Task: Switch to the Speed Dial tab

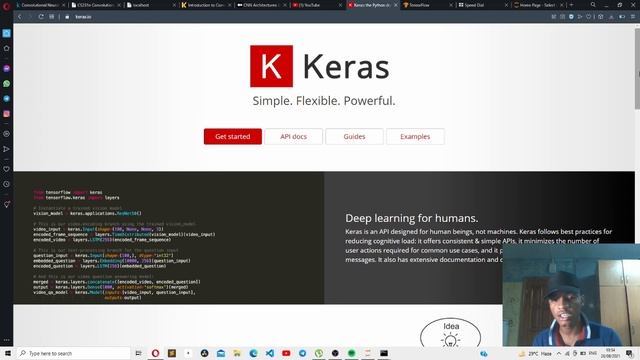Action: tap(482, 5)
